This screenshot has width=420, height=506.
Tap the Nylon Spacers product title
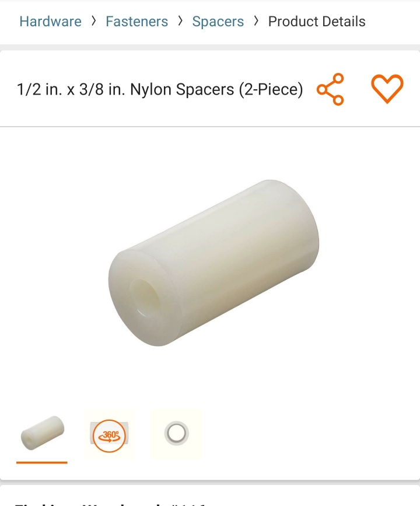tap(160, 89)
